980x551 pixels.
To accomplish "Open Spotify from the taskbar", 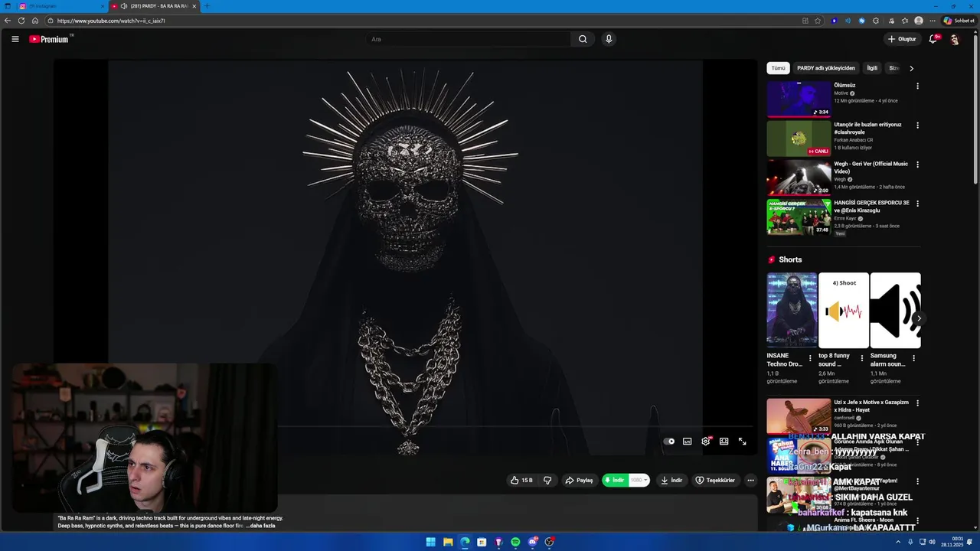I will pyautogui.click(x=515, y=542).
